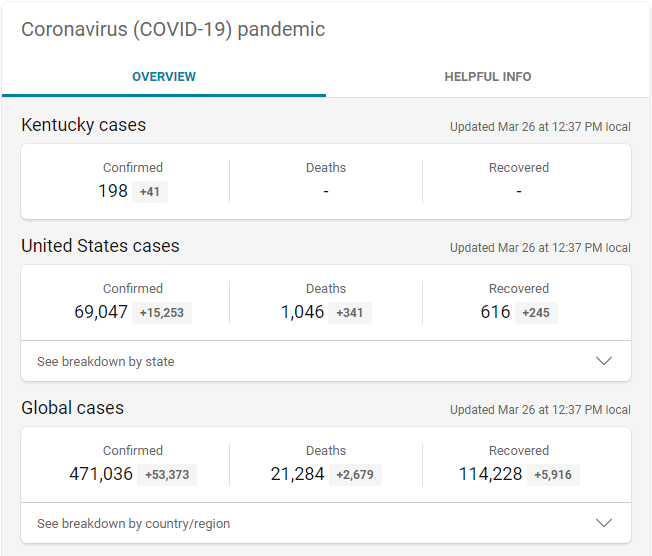This screenshot has height=556, width=652.
Task: Click the +341 US deaths badge
Action: [350, 313]
